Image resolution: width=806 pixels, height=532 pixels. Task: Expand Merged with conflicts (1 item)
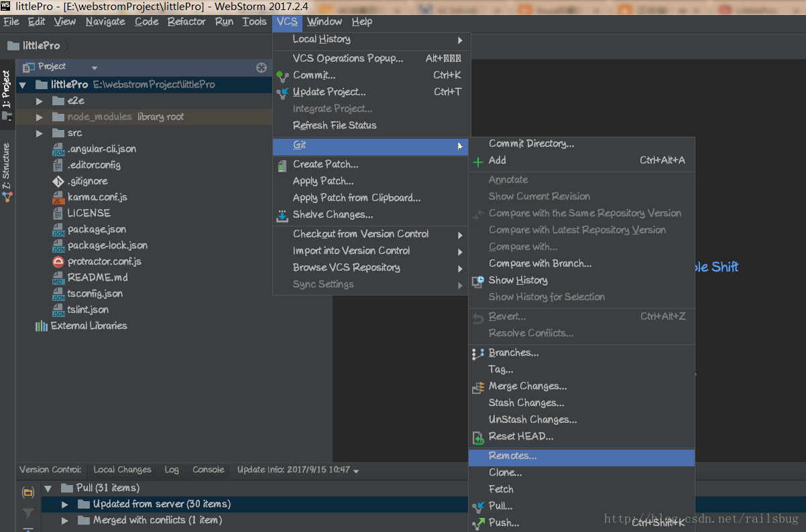65,521
